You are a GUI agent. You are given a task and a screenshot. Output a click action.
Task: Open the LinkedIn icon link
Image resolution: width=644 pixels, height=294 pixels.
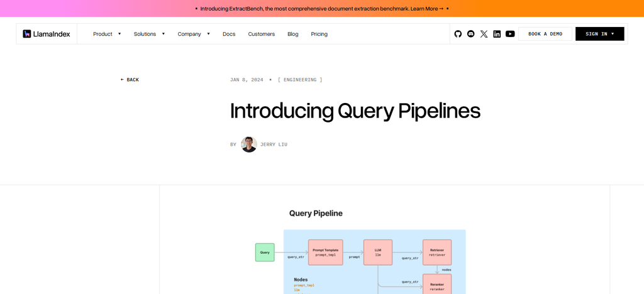pyautogui.click(x=497, y=34)
